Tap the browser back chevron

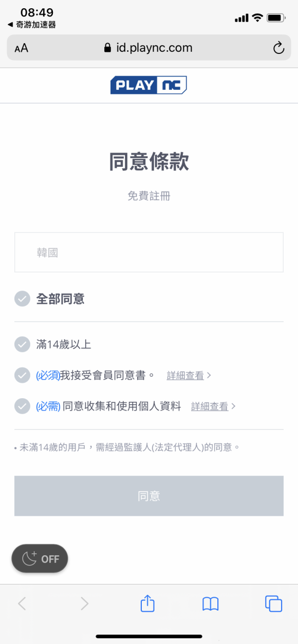tap(22, 603)
